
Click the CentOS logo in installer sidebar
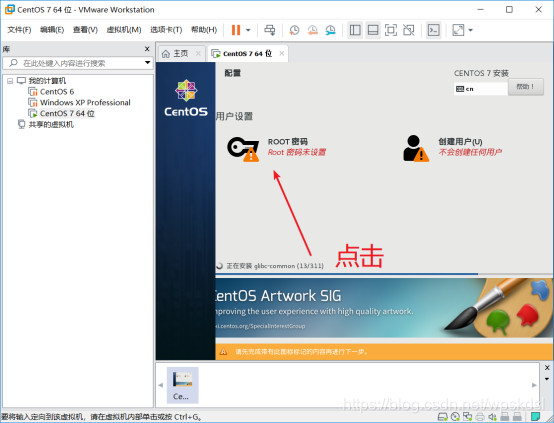point(186,98)
